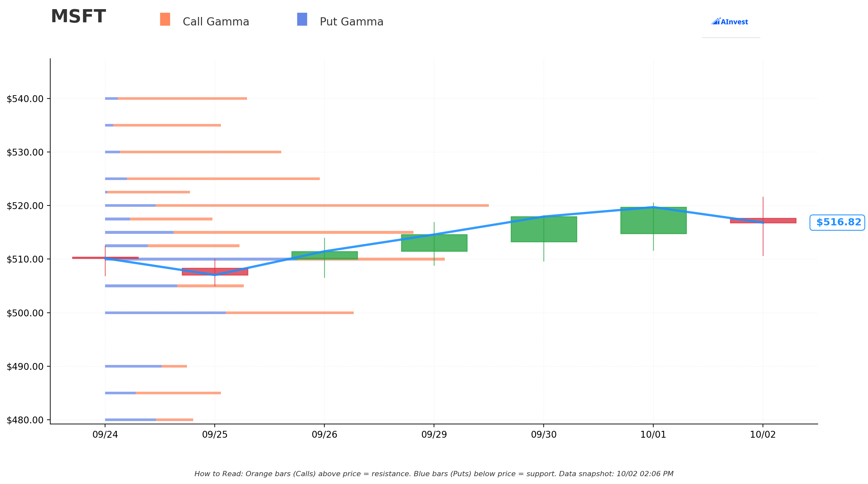
Task: Click the AInvest logo
Action: [730, 22]
